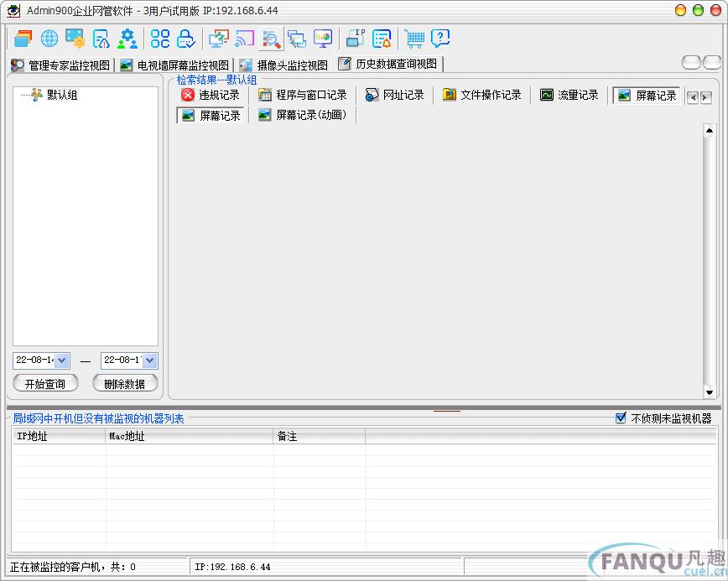The width and height of the screenshot is (728, 581).
Task: Click the results scrollbar up arrow
Action: [x=709, y=131]
